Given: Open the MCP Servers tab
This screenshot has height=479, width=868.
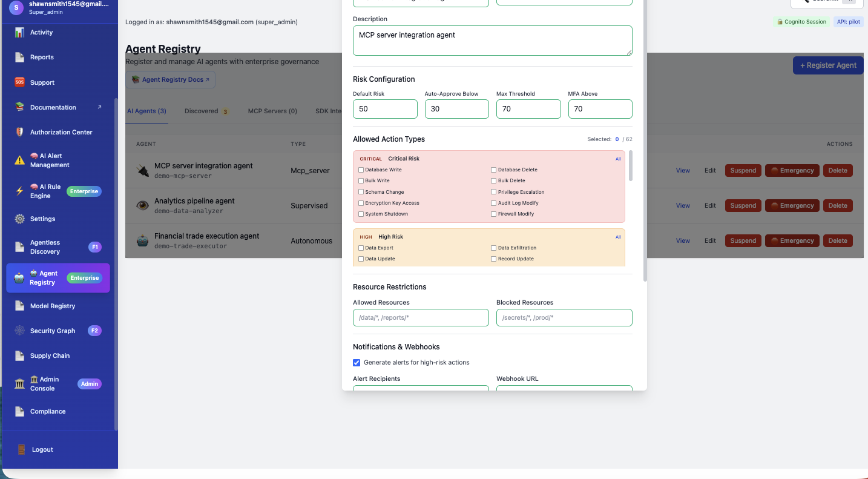Looking at the screenshot, I should coord(272,111).
